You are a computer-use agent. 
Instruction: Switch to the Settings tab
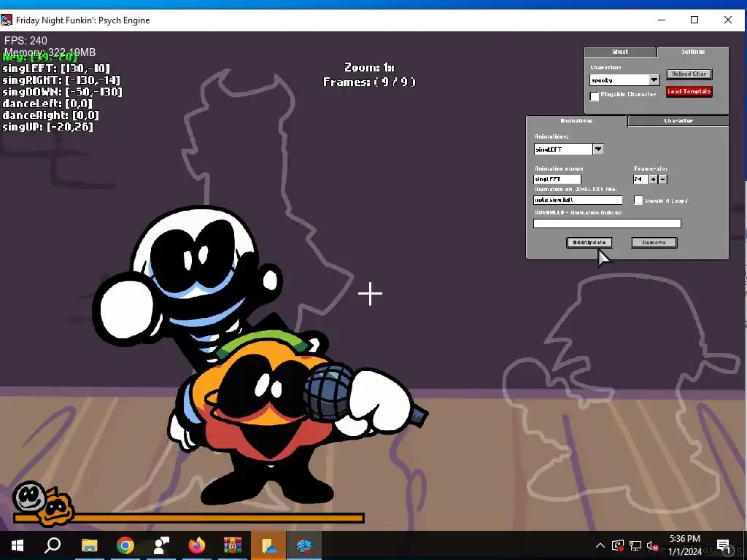click(x=693, y=52)
